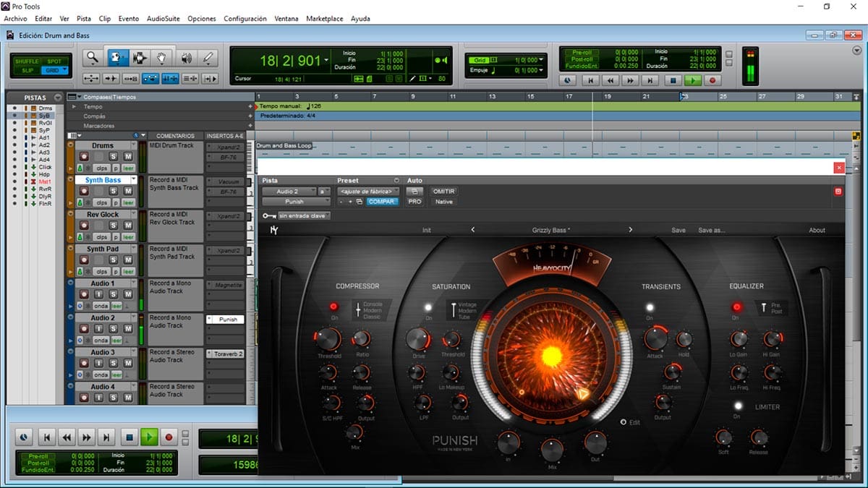
Task: Click Rewind in the top transport
Action: [610, 81]
